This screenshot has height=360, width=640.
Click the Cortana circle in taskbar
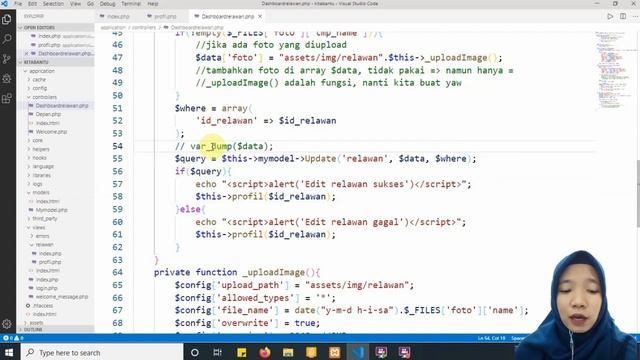[x=195, y=352]
